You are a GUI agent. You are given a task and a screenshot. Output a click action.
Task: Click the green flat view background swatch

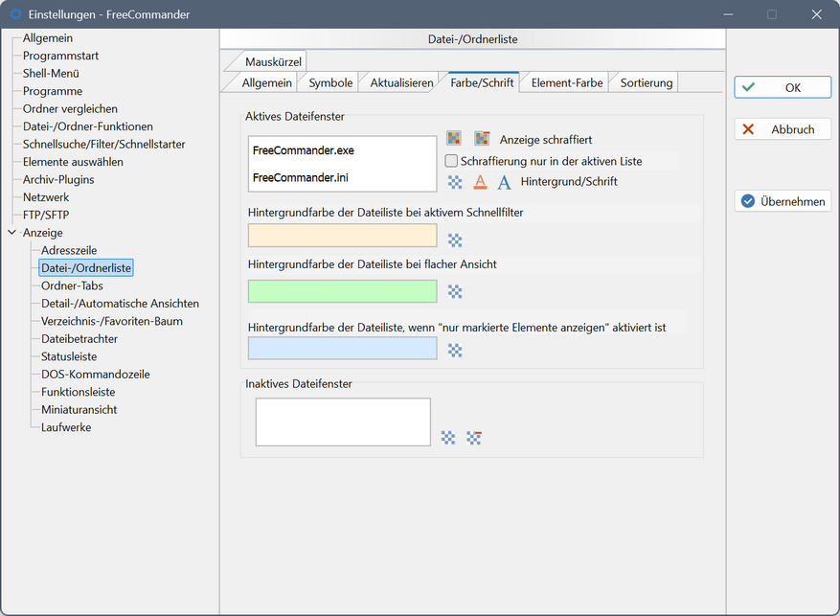point(342,291)
